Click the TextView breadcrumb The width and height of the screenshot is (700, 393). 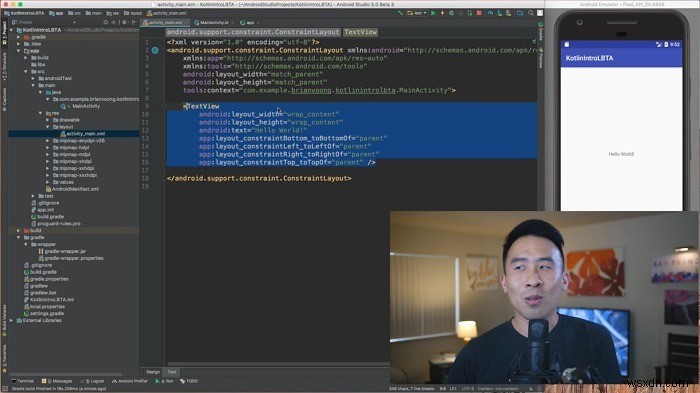coord(361,32)
